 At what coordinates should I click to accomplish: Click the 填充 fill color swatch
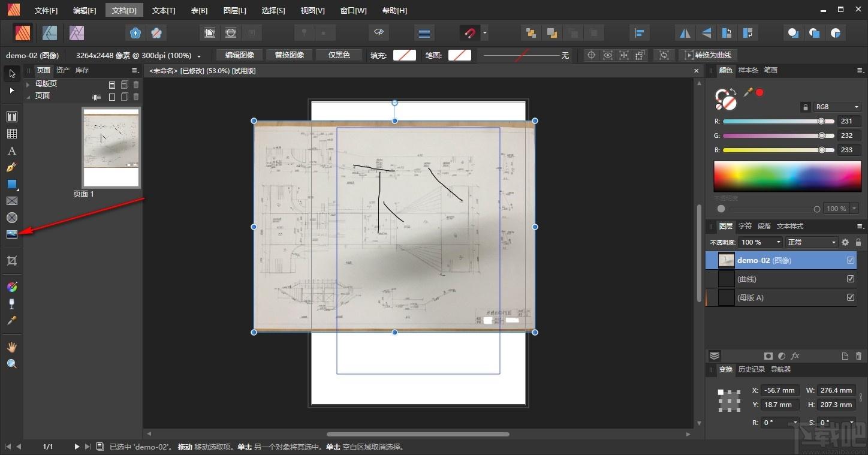[405, 55]
